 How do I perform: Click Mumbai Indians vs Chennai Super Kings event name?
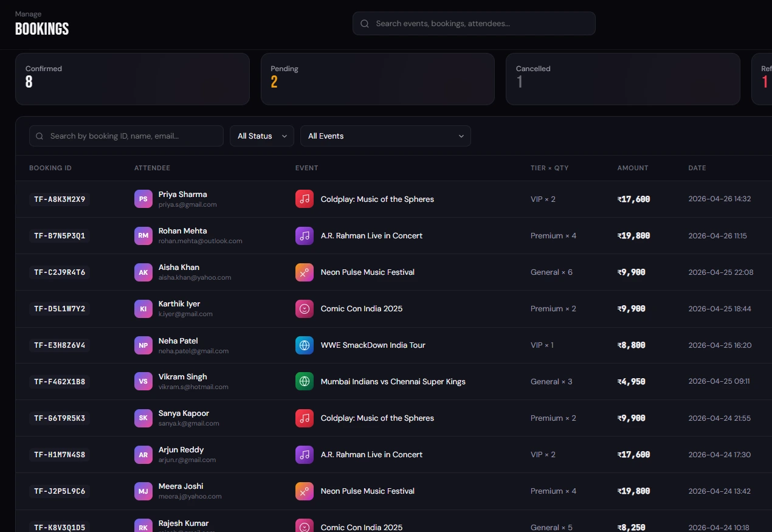[393, 381]
